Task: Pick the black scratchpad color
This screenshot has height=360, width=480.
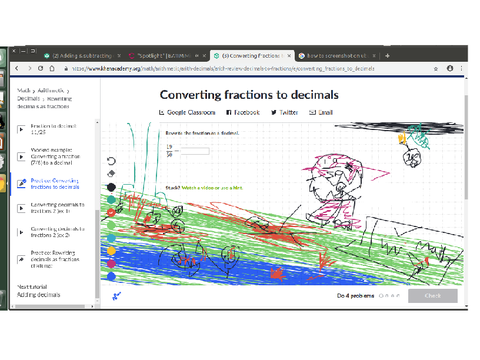Action: (111, 187)
